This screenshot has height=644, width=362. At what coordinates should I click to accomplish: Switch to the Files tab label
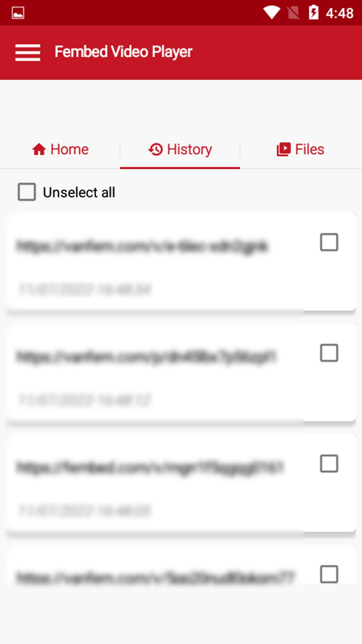pyautogui.click(x=309, y=149)
